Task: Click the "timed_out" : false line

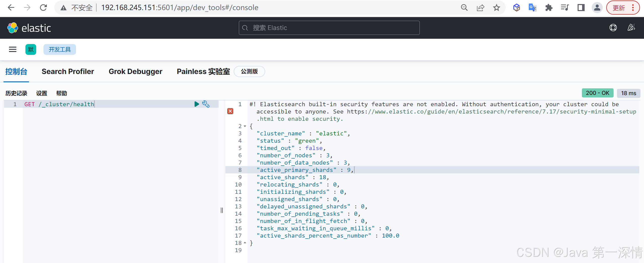Action: click(291, 148)
